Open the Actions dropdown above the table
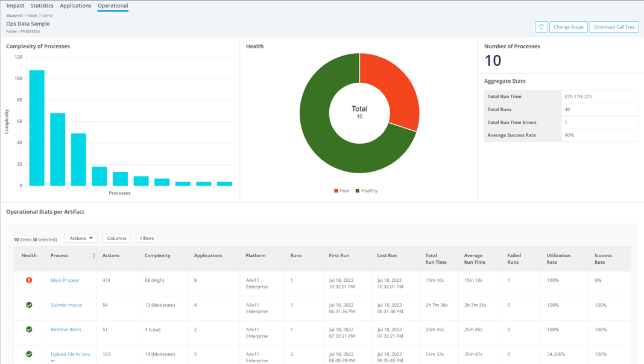This screenshot has height=364, width=644. (80, 238)
